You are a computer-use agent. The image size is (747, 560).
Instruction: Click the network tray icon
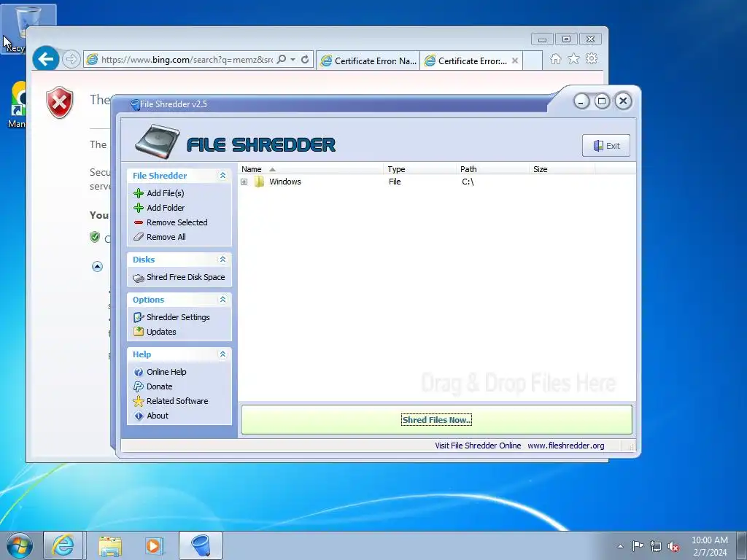click(x=656, y=547)
